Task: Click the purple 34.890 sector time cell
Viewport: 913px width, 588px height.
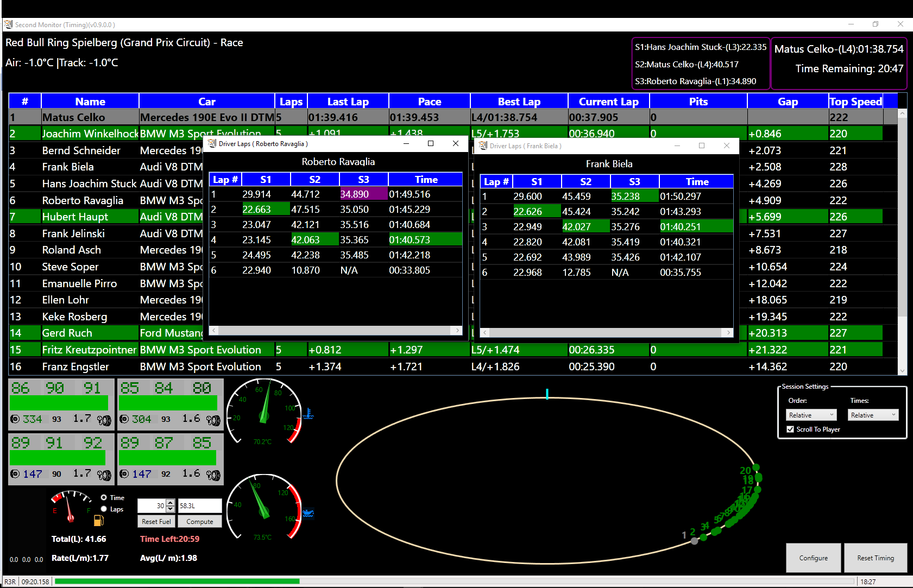Action: tap(363, 194)
